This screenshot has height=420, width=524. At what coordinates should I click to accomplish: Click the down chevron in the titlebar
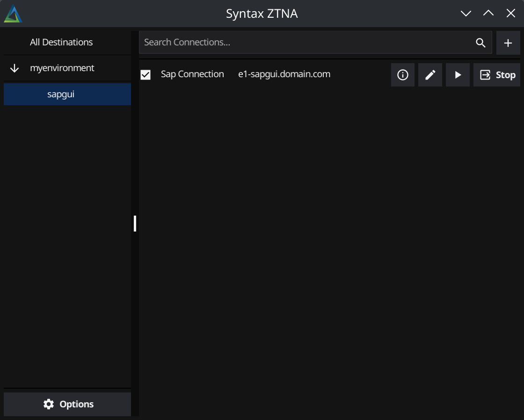click(x=466, y=13)
